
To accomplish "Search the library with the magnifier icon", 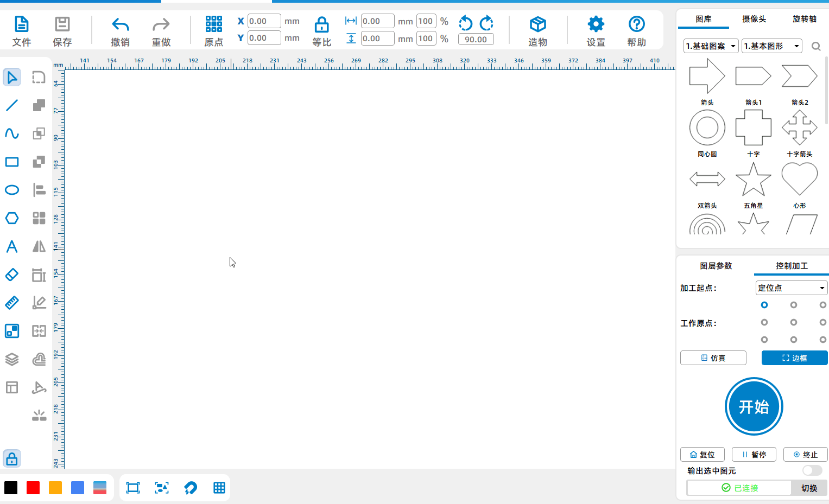I will point(816,47).
